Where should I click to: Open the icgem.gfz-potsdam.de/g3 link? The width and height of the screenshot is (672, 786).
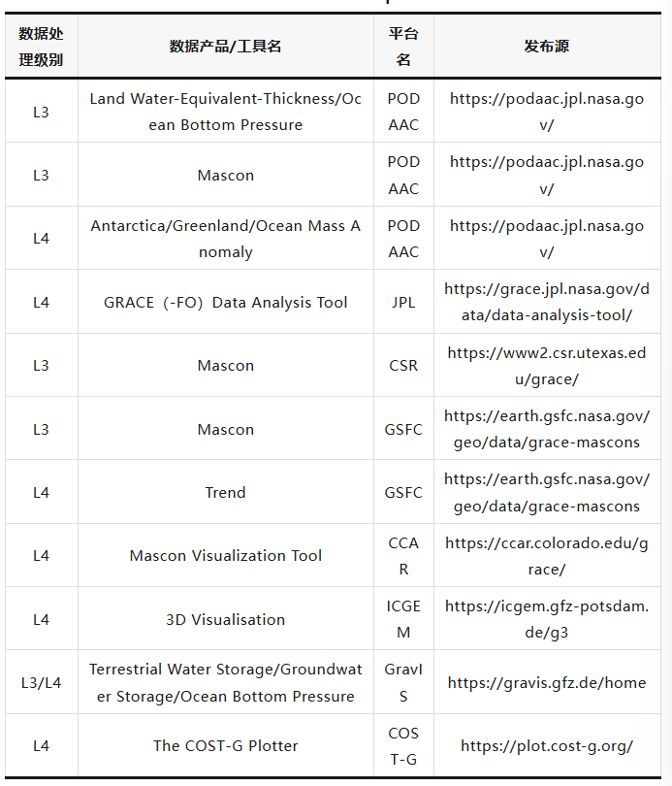547,619
